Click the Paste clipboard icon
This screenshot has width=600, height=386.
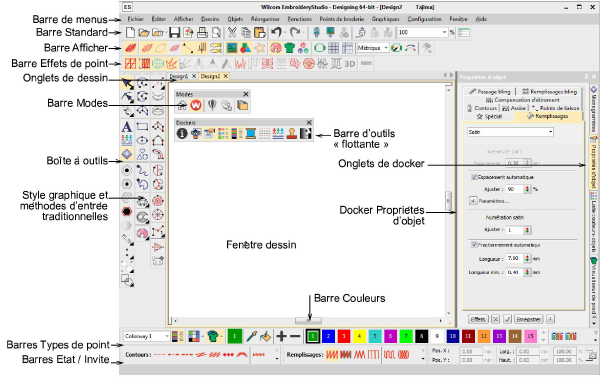tap(260, 33)
